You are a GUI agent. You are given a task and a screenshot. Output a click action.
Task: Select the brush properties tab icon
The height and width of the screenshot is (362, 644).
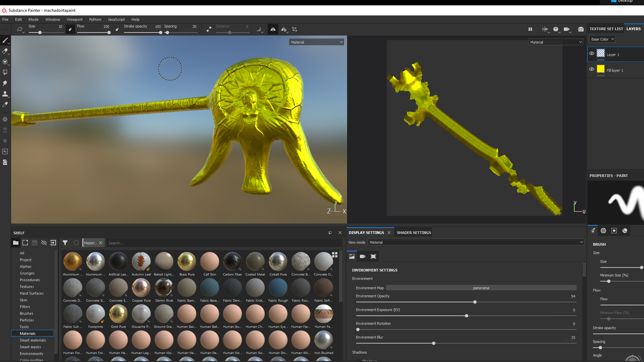[x=593, y=231]
